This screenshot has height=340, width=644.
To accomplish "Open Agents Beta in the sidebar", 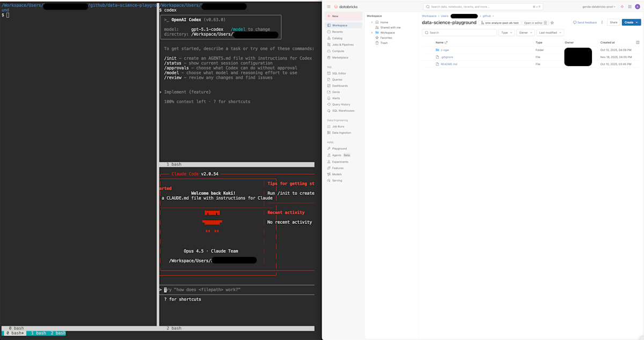I will pos(343,155).
